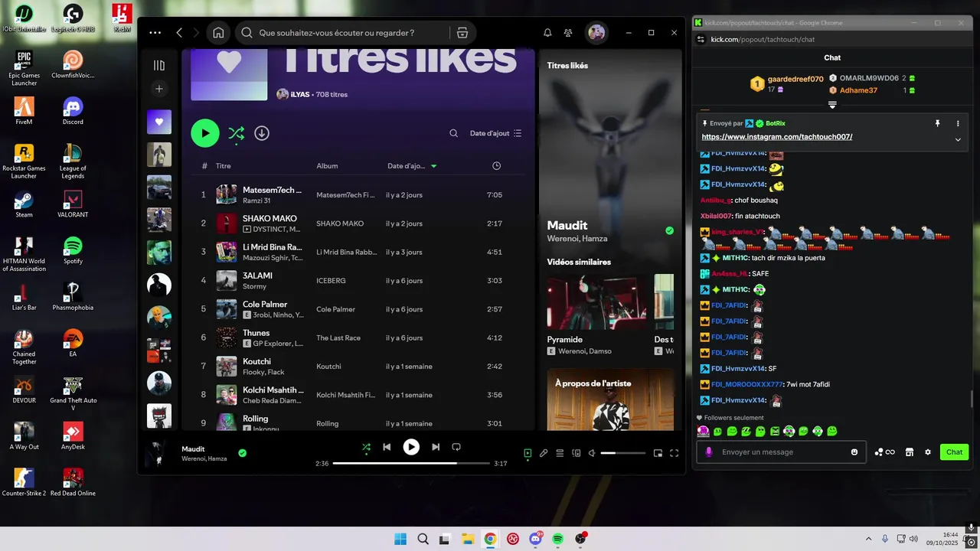
Task: Mute the Spotify volume speaker icon
Action: coord(592,453)
